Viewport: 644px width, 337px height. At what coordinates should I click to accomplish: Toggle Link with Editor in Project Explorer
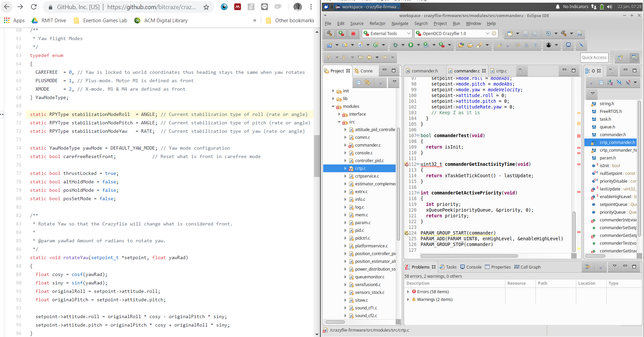click(367, 83)
